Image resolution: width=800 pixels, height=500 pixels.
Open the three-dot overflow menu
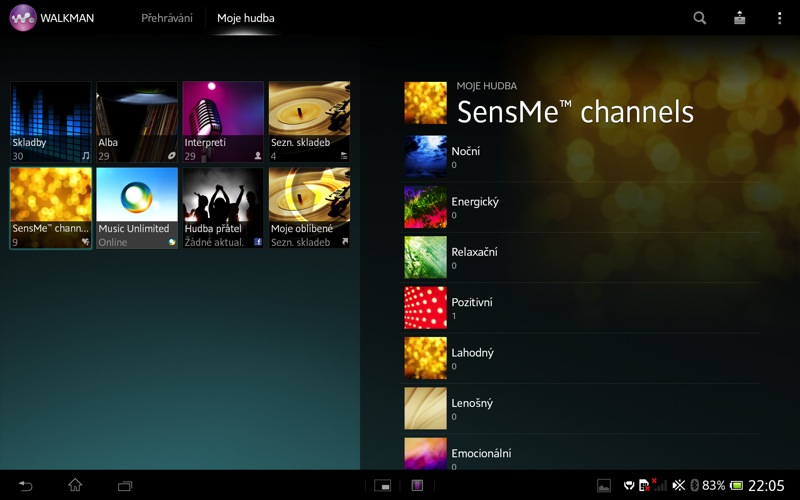click(x=779, y=18)
